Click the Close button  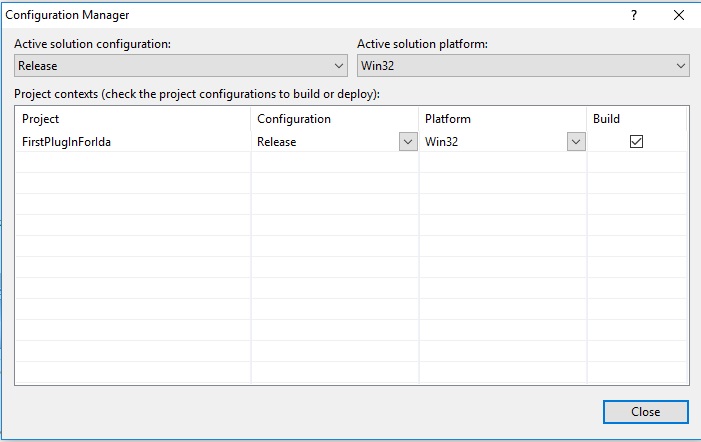click(x=646, y=412)
